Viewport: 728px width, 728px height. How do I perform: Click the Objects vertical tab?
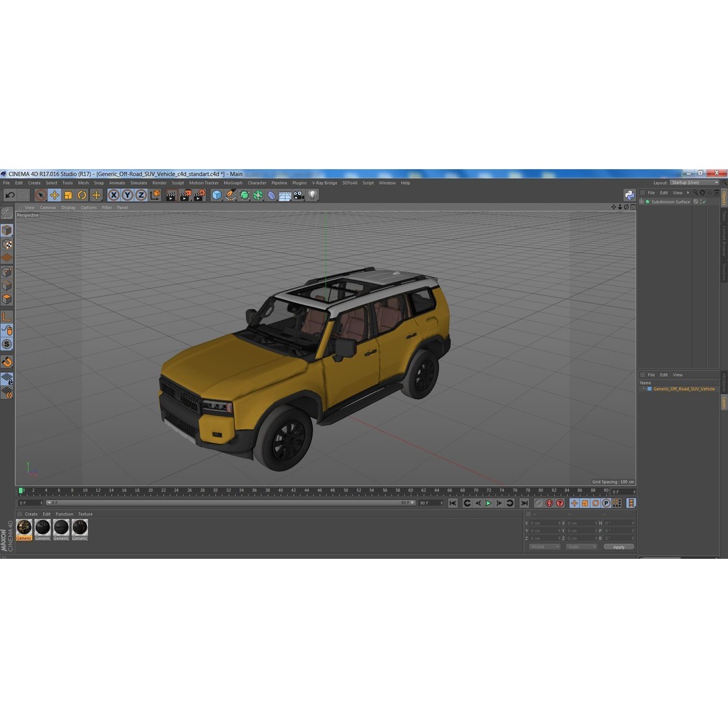[723, 198]
